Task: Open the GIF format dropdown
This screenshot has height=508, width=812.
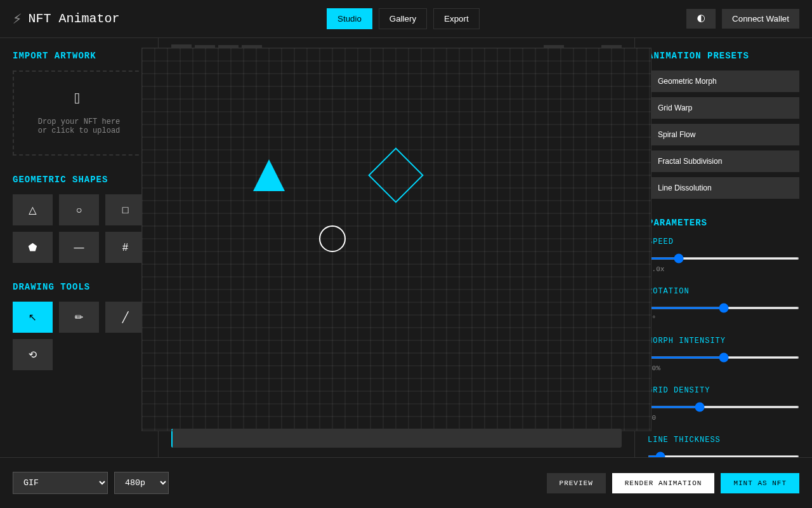Action: click(x=60, y=483)
